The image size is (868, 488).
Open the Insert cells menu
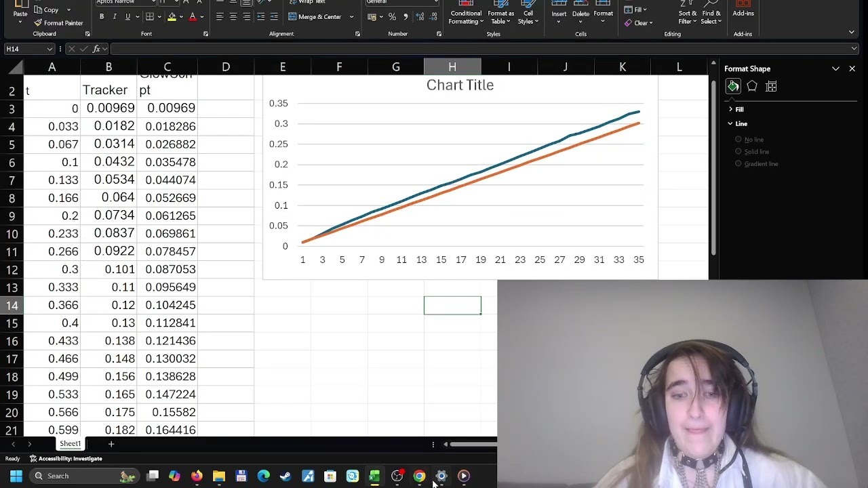tap(559, 14)
